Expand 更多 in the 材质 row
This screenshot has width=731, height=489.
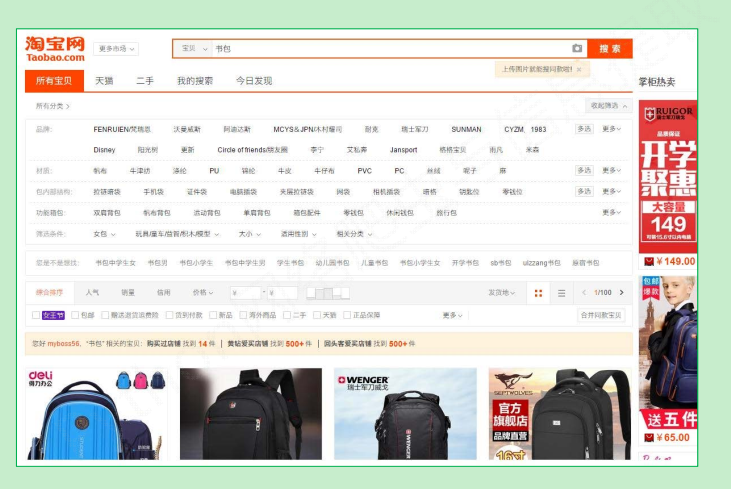point(611,170)
